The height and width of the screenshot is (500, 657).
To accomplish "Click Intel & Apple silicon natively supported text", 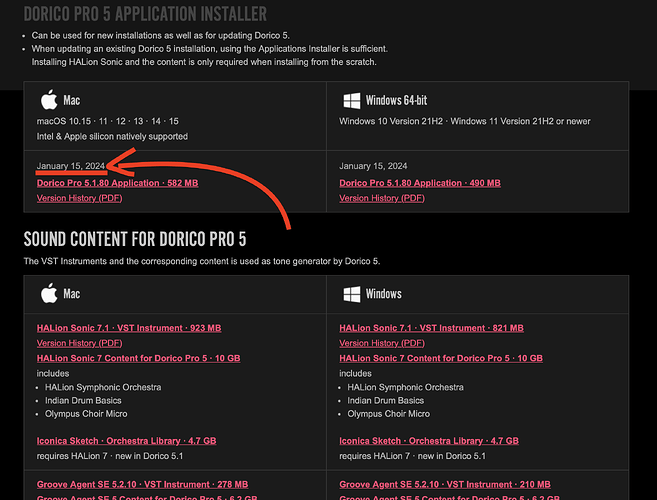I will (112, 137).
